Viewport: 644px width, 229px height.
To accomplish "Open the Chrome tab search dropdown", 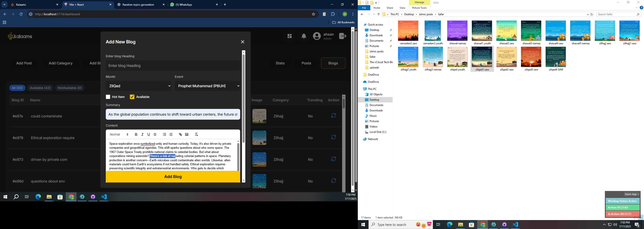I will tap(4, 4).
